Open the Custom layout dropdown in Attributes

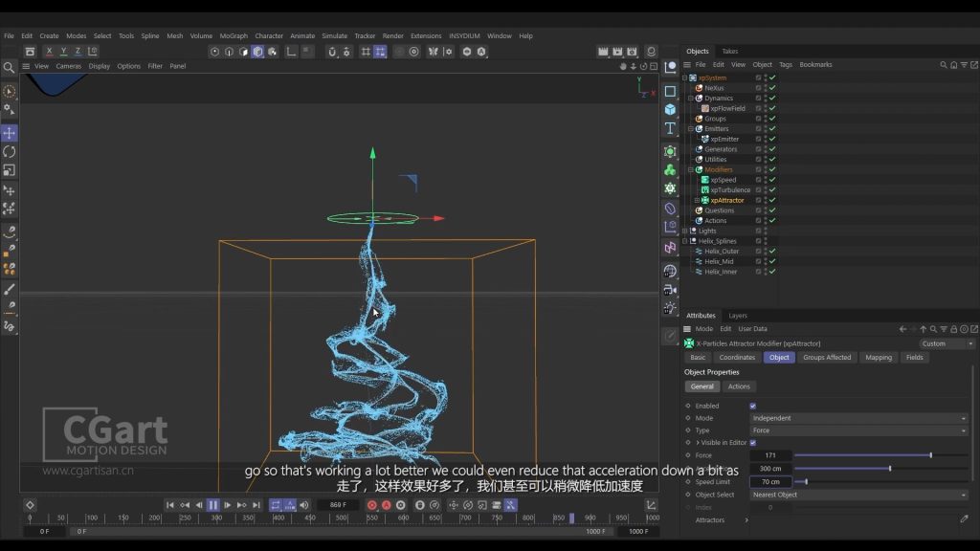(x=947, y=343)
